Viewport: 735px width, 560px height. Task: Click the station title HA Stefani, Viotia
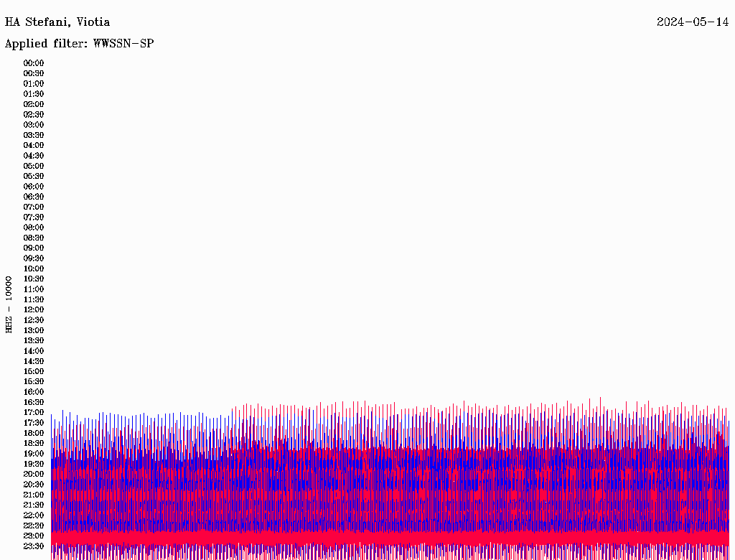(x=57, y=22)
